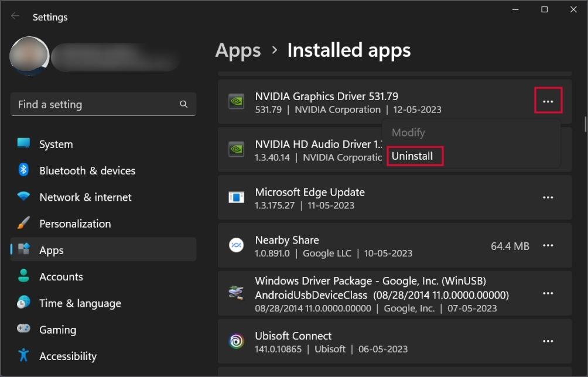Image resolution: width=588 pixels, height=377 pixels.
Task: Click the AndroidUsbDeviceClass line of text
Action: click(382, 295)
